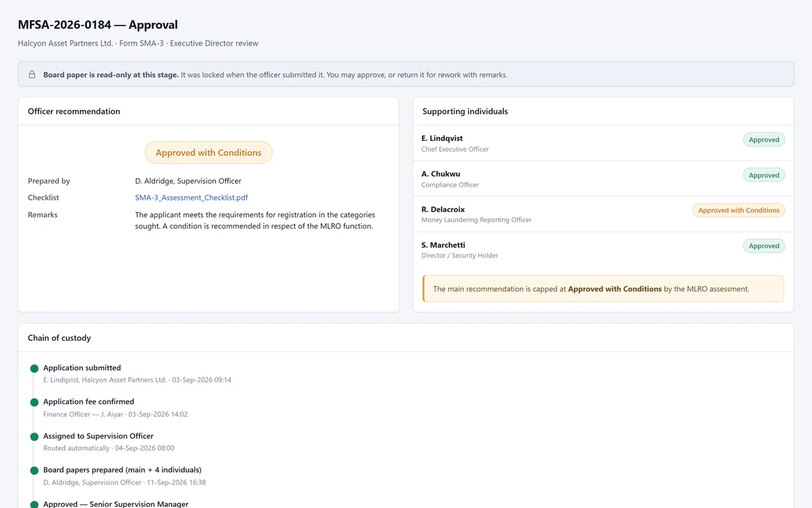Click "Approved — Senior Supervision Manager" entry

(116, 504)
